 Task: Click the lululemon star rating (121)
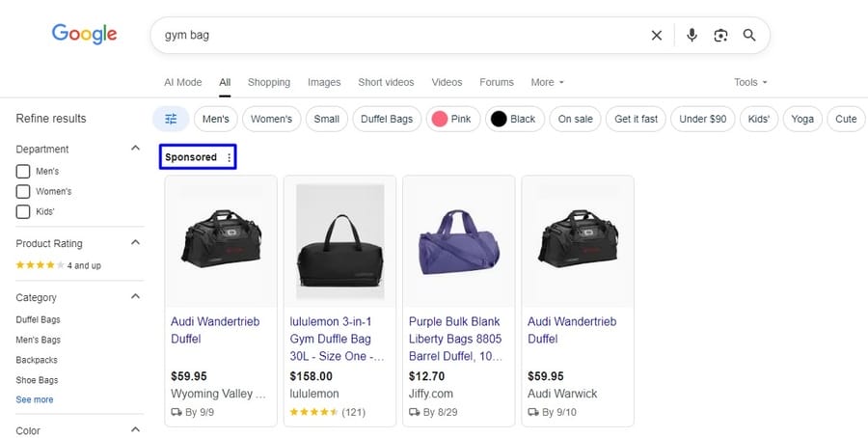327,412
